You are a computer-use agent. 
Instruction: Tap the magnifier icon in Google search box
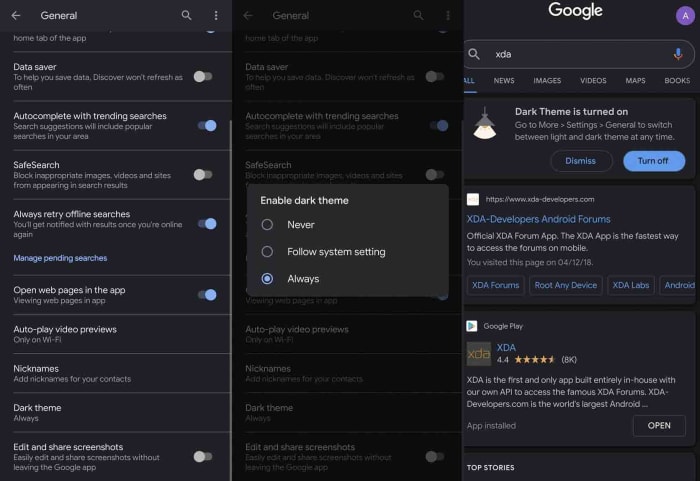click(x=474, y=54)
